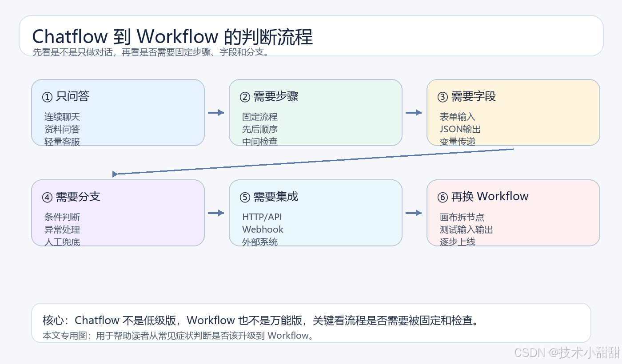The image size is (622, 364).
Task: Click the "JSON输出" line
Action: [460, 129]
